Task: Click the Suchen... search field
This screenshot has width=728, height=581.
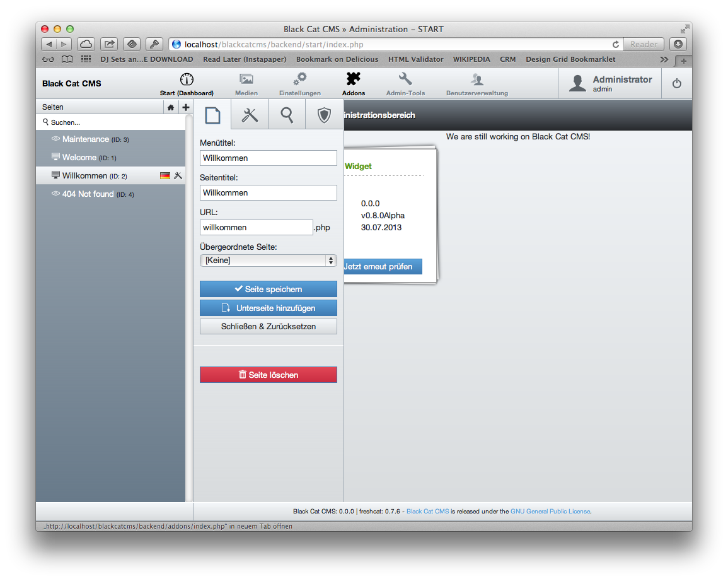Action: click(x=111, y=122)
